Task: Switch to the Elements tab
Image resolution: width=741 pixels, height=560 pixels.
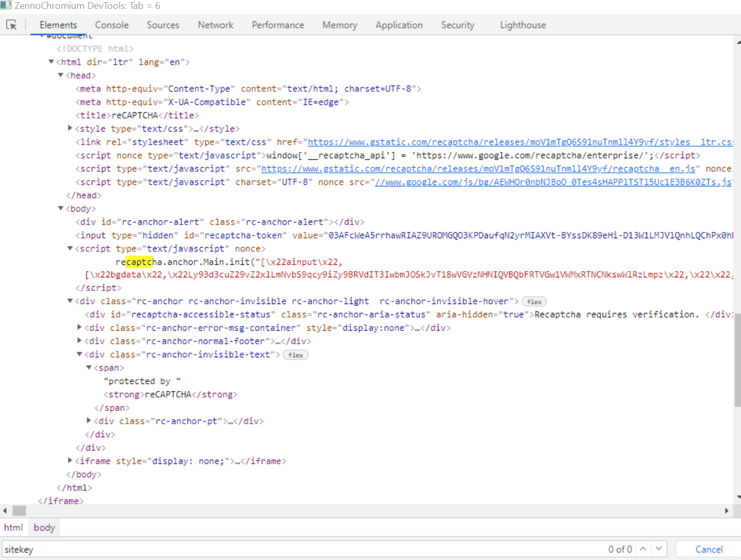Action: tap(58, 25)
